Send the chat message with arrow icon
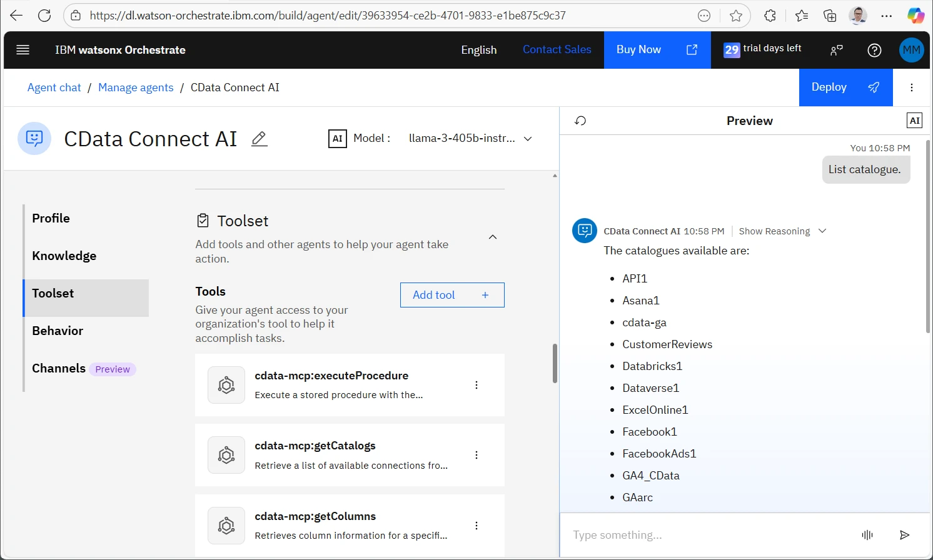Viewport: 933px width, 560px height. tap(904, 535)
